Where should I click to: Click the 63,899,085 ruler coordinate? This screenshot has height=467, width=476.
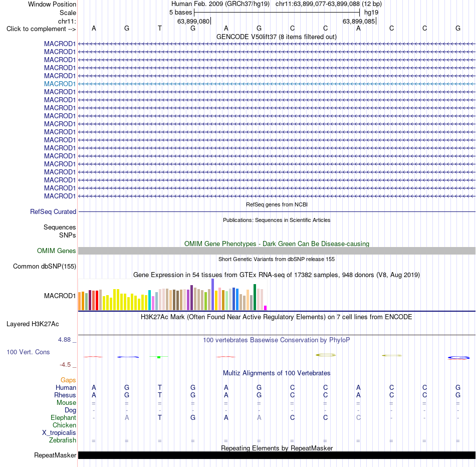359,21
